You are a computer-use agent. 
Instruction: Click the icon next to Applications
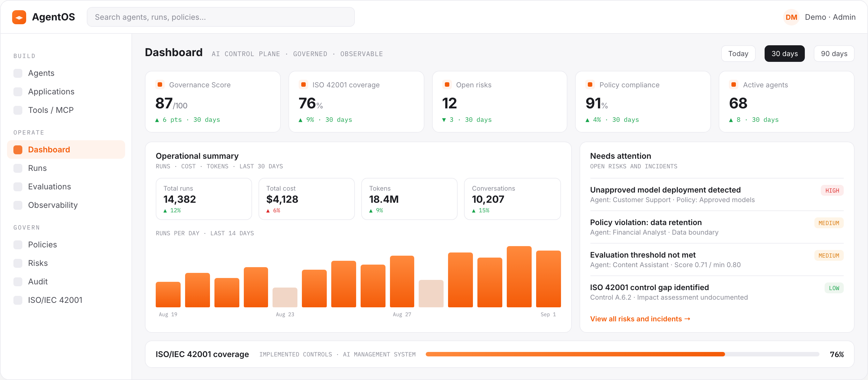pyautogui.click(x=18, y=91)
